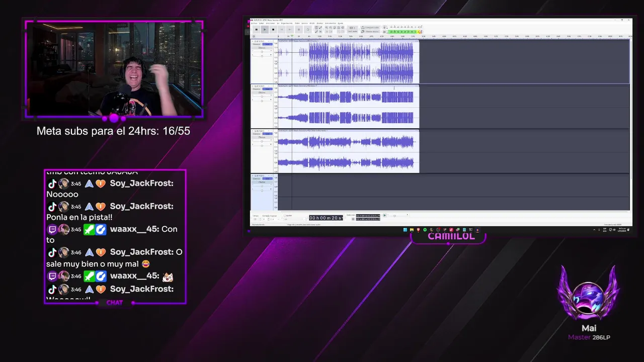Screen dimensions: 644x362
Task: Open the Pistas menu
Action: [x=297, y=23]
